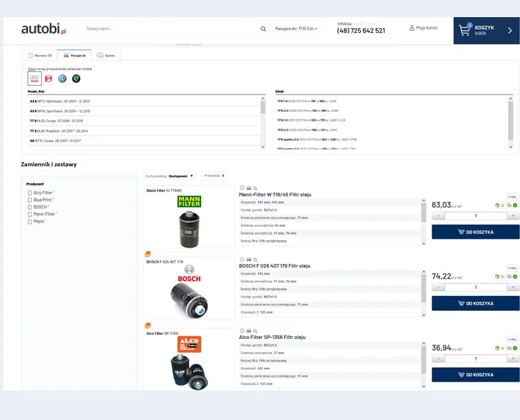The width and height of the screenshot is (520, 420).
Task: Select the Volkswagen manufacturer logo
Action: point(62,79)
